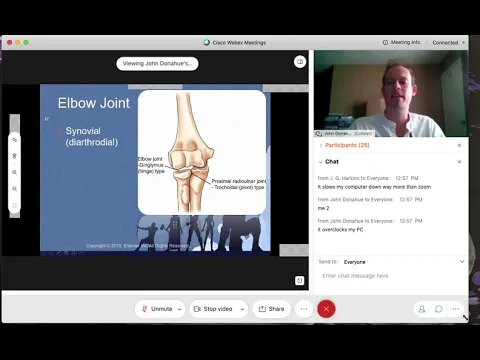Click the lower magnifier zoom icon
This screenshot has height=360, width=480.
click(x=14, y=189)
